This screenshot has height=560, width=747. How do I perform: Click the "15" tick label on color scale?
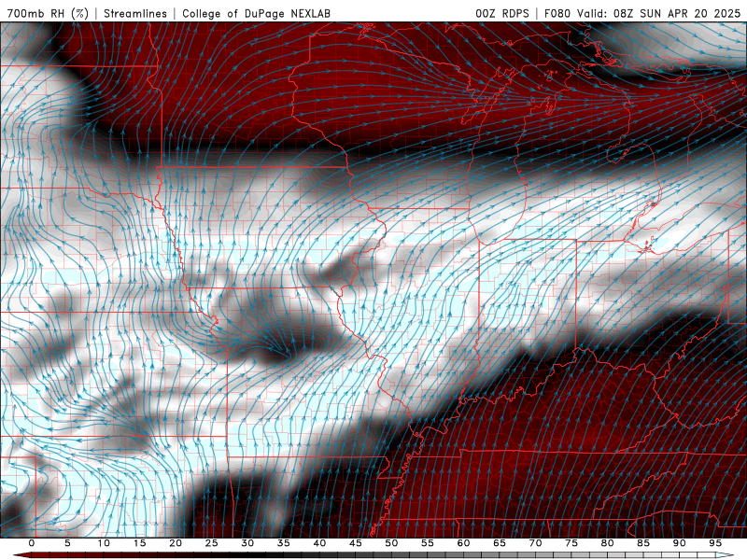coord(139,543)
